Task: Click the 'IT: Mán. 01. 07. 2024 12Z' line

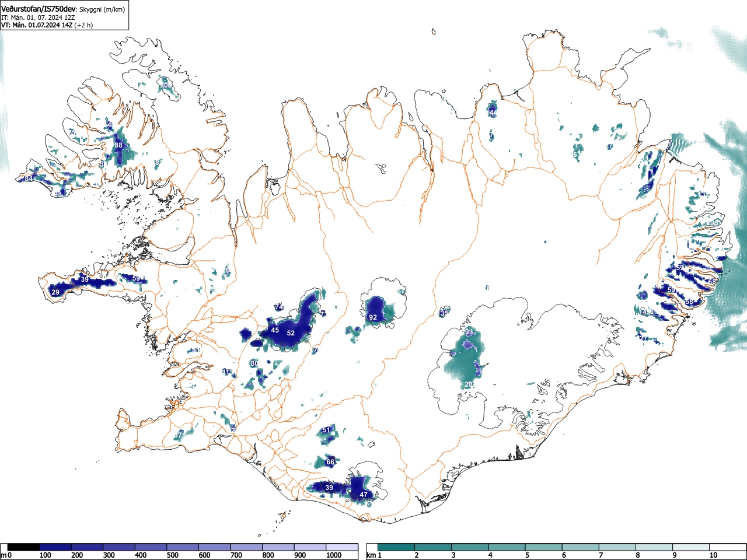Action: pyautogui.click(x=38, y=17)
